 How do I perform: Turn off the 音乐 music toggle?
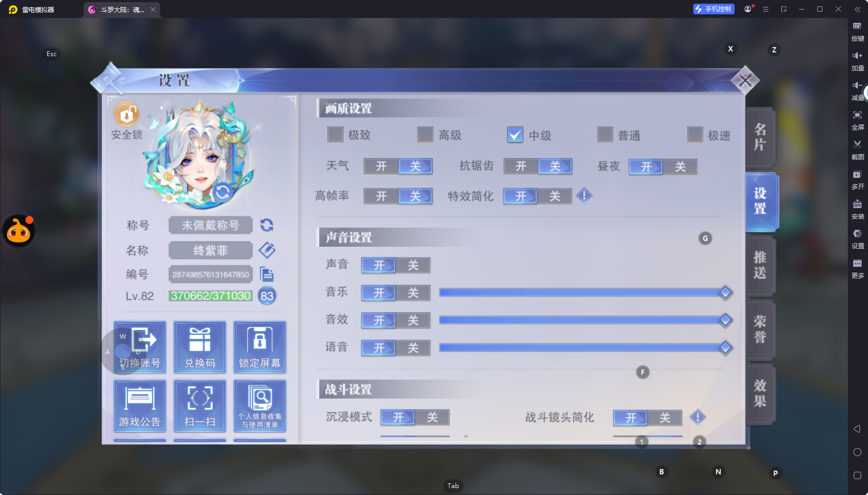tap(413, 293)
